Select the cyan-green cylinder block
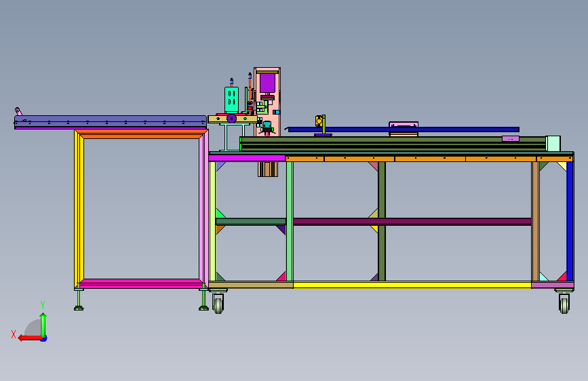 pos(231,100)
